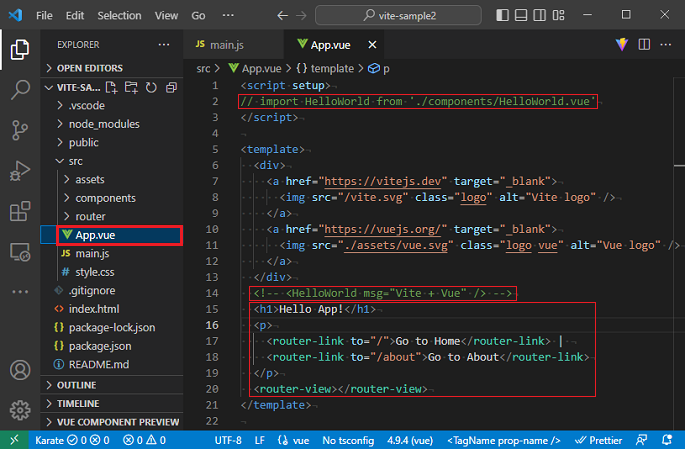Go forward in navigation history
This screenshot has width=685, height=449.
click(x=301, y=16)
